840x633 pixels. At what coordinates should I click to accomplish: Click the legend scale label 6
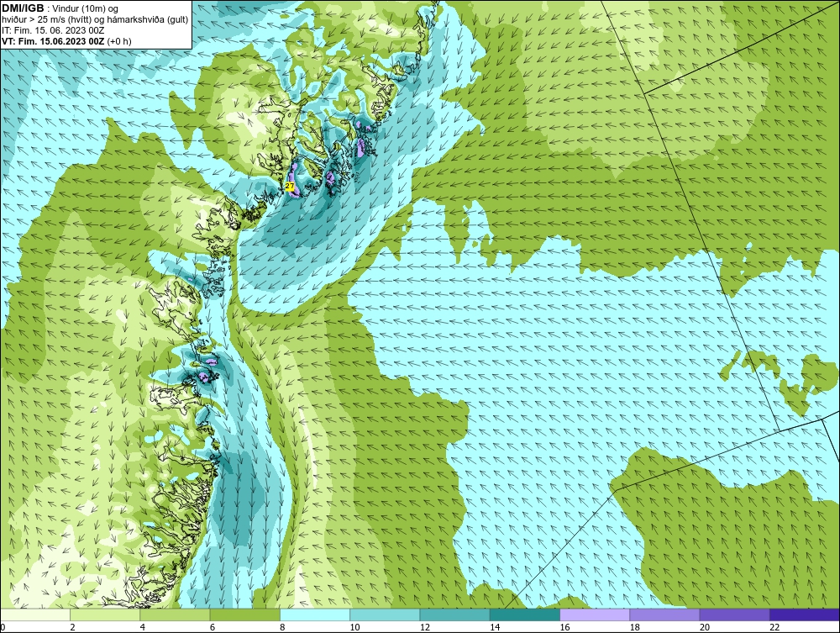(213, 627)
